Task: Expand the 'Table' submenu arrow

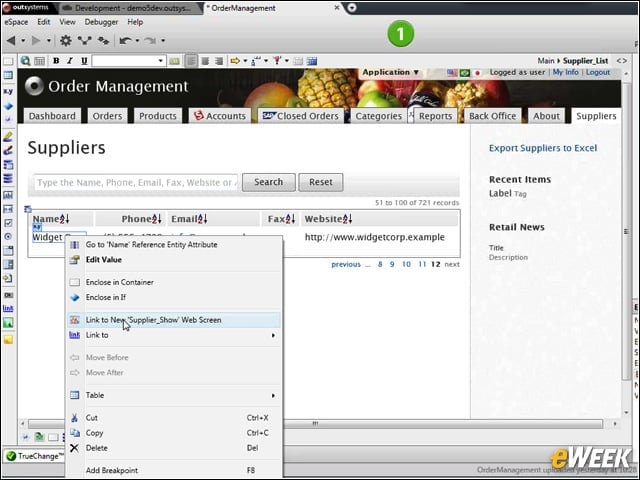Action: [273, 396]
